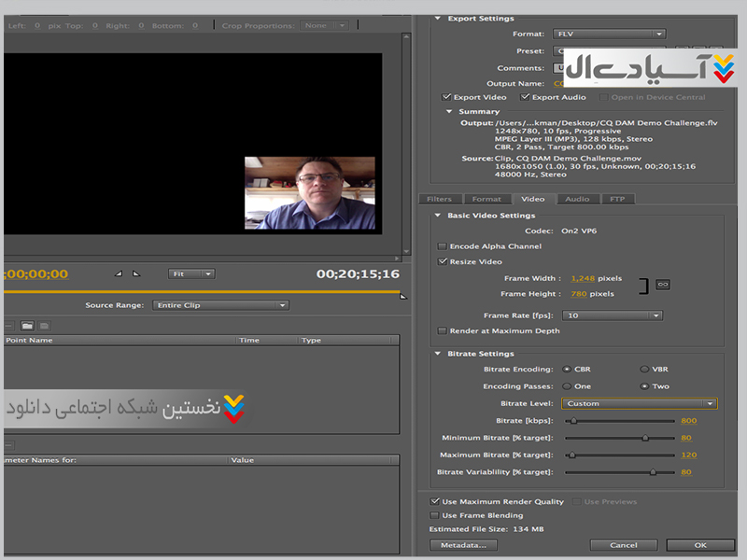Click the Bitrate [kbps] slider track
This screenshot has height=560, width=747.
[621, 421]
